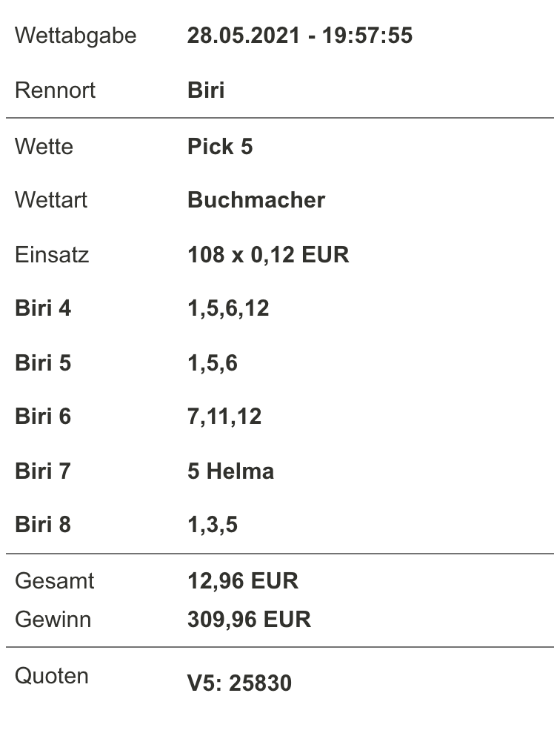Click the Quoten label
The width and height of the screenshot is (554, 756).
52,676
